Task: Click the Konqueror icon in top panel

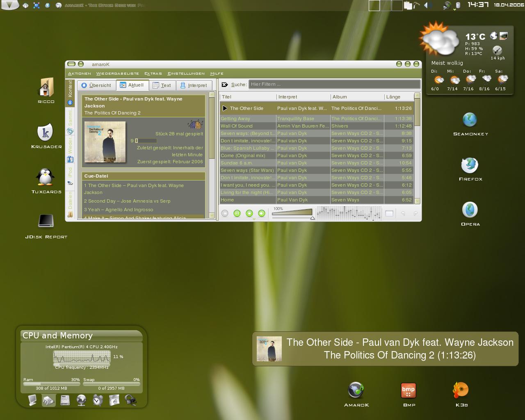Action: pyautogui.click(x=48, y=5)
